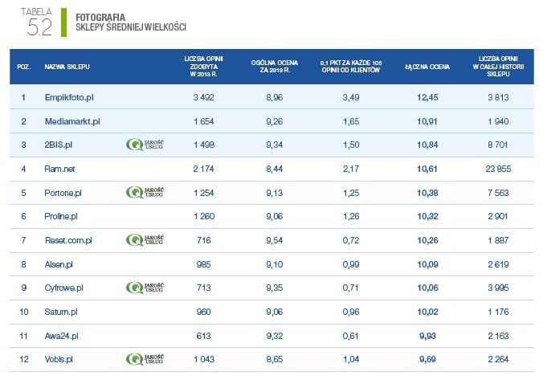Select the 23 855 opinions value for Ram.net
Image resolution: width=547 pixels, height=392 pixels.
tap(498, 169)
